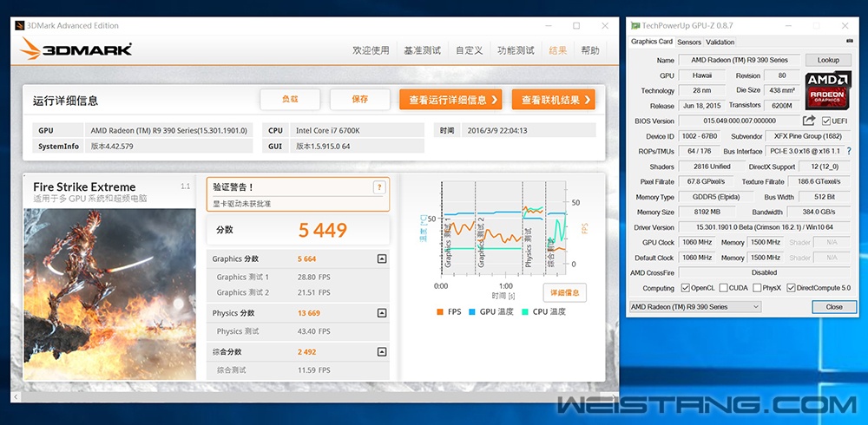Image resolution: width=868 pixels, height=425 pixels.
Task: Click the Graphics 测试 2 value 21.51 FPS
Action: (314, 292)
